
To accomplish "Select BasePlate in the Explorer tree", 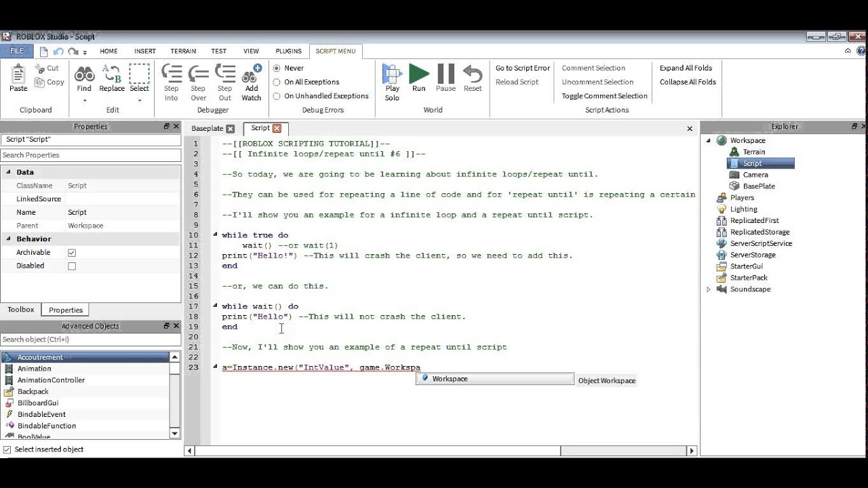I will coord(758,186).
